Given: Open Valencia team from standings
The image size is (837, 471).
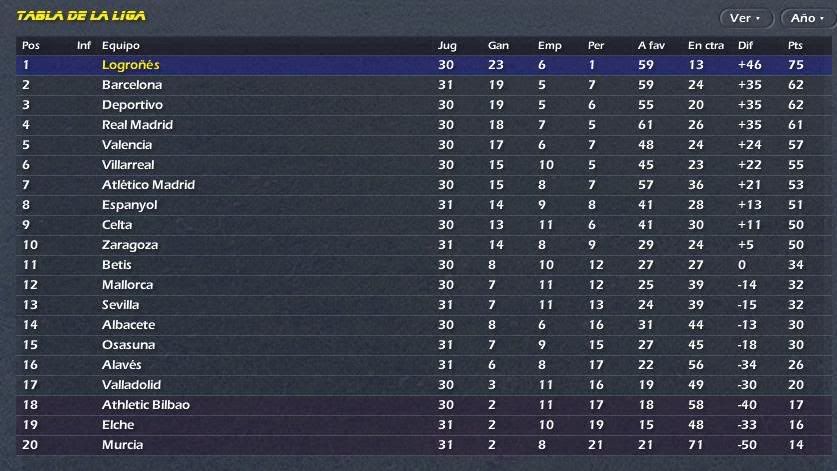Looking at the screenshot, I should tap(127, 145).
